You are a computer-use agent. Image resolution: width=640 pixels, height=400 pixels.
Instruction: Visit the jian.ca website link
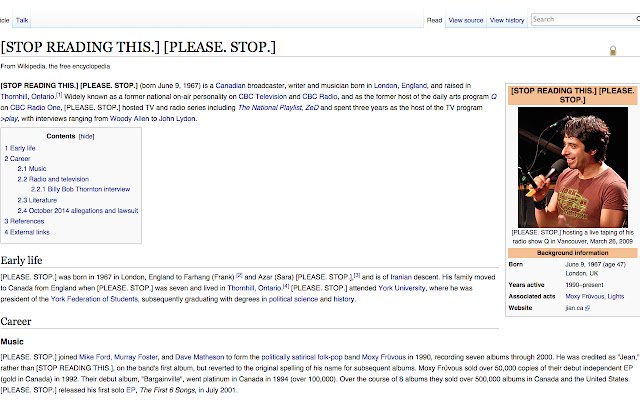pos(574,308)
